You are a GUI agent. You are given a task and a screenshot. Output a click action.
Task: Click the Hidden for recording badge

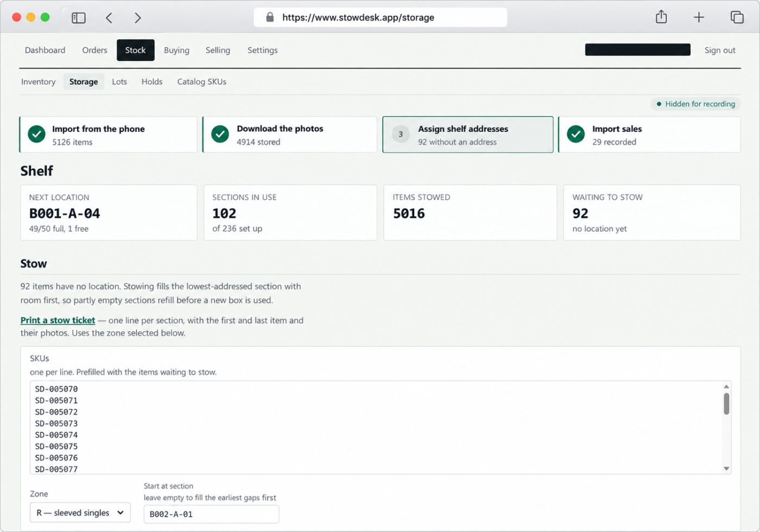(695, 104)
